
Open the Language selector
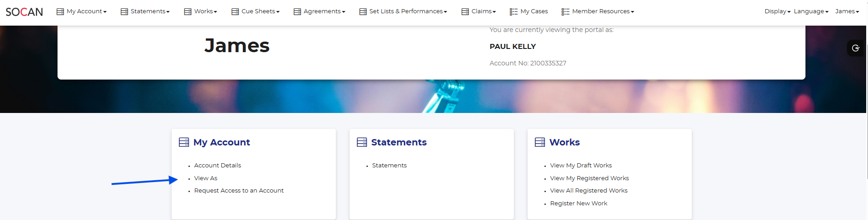(x=811, y=11)
